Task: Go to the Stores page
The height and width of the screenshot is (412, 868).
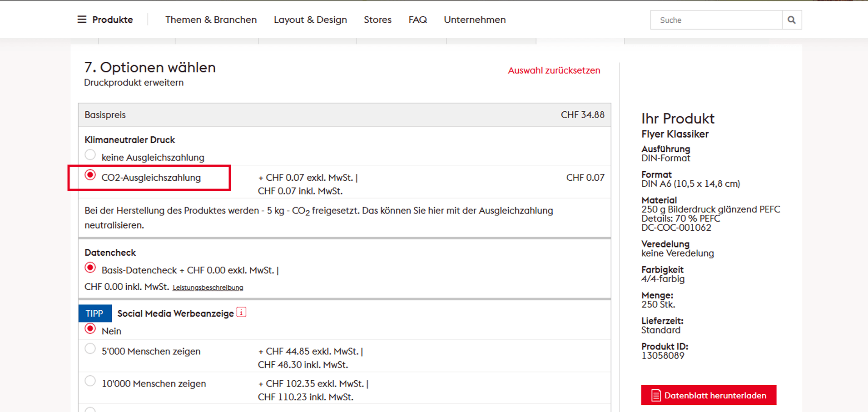Action: [377, 20]
